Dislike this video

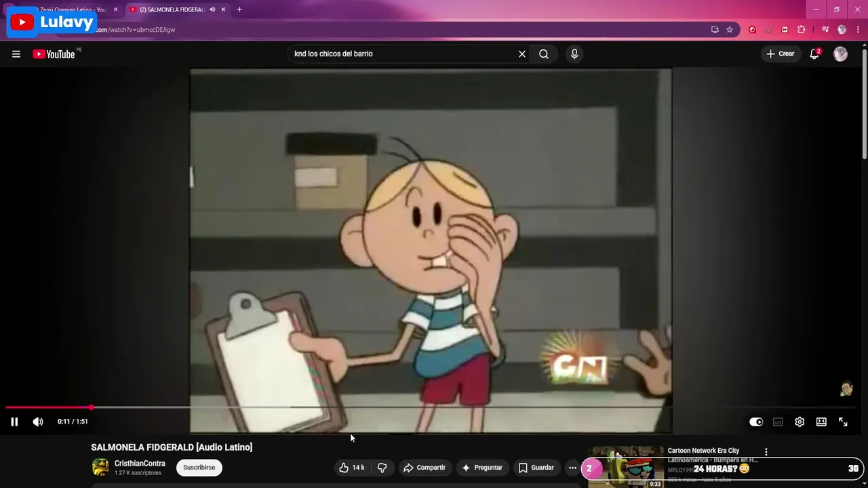point(382,468)
